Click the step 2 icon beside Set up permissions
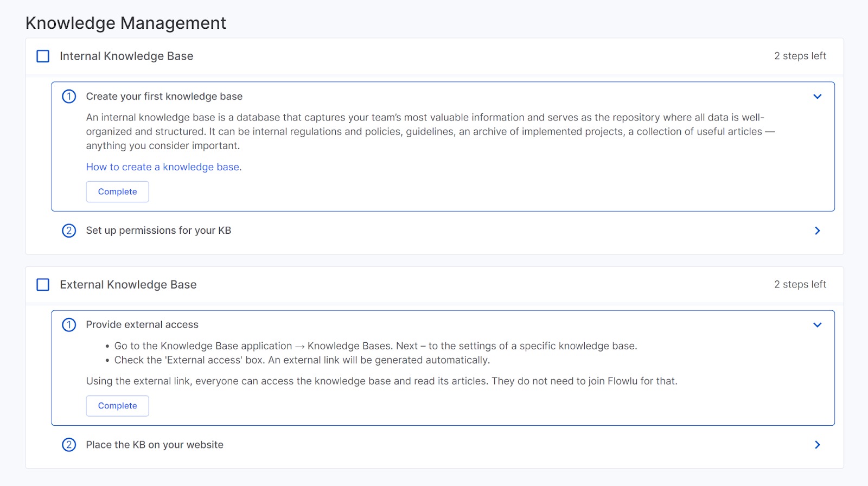This screenshot has height=486, width=868. click(69, 231)
